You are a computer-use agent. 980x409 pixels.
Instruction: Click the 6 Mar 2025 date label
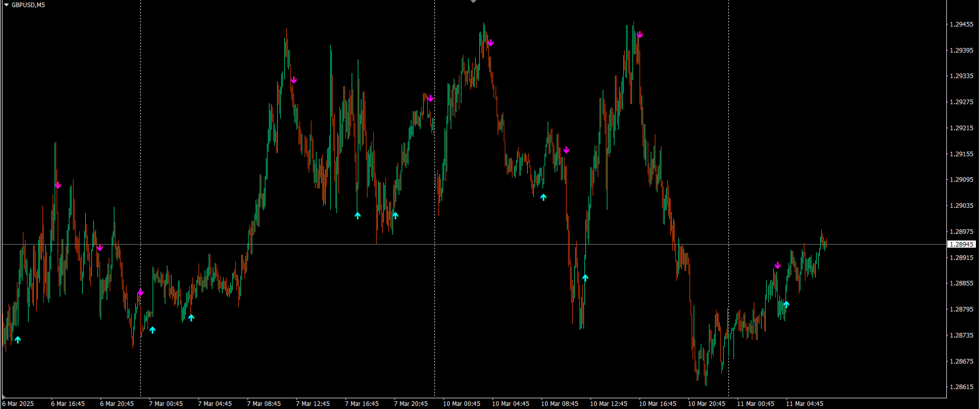pos(18,404)
